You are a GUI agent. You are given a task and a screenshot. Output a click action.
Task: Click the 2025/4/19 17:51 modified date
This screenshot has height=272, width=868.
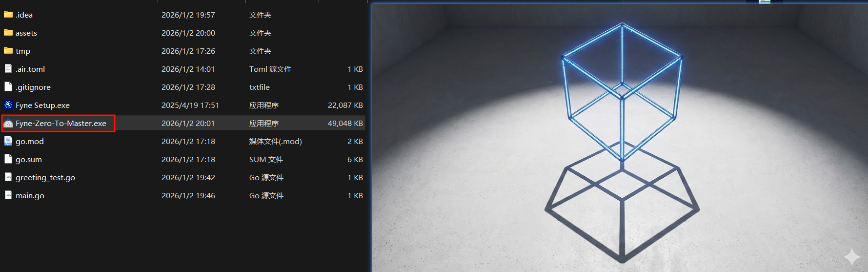190,105
